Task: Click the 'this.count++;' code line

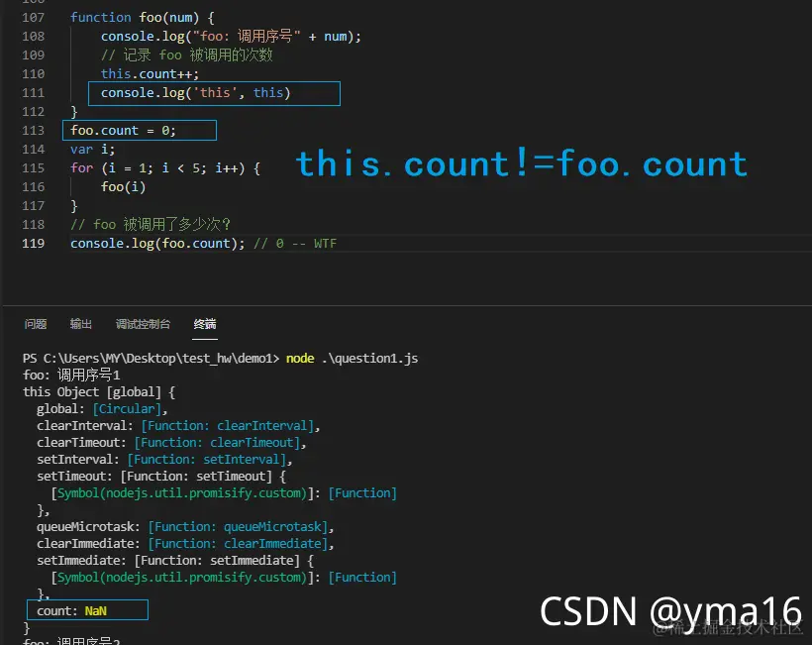Action: pyautogui.click(x=150, y=74)
